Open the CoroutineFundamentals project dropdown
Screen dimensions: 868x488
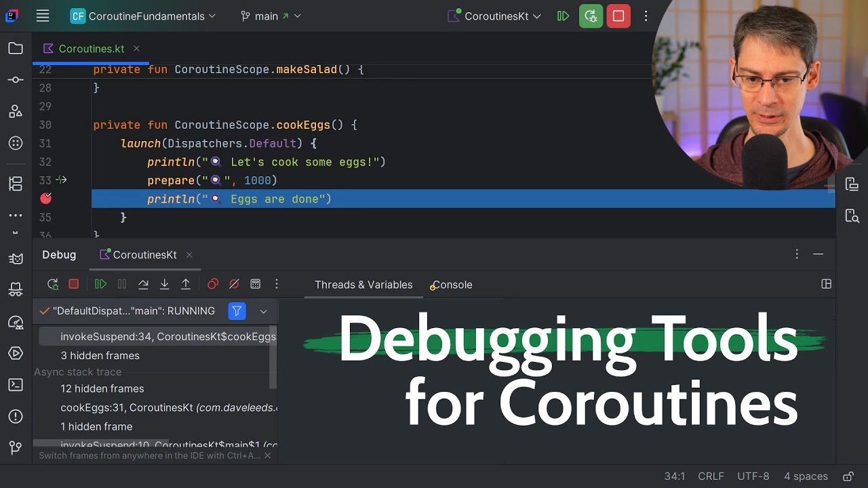(x=143, y=16)
